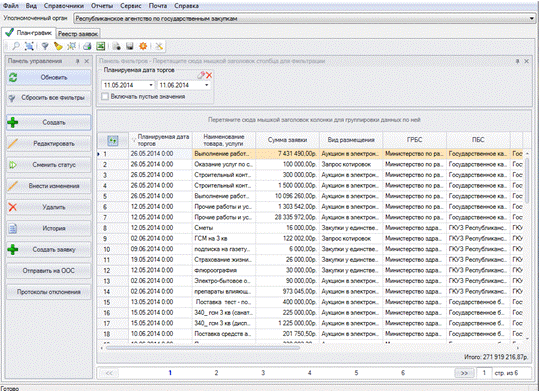Click the crossed tools icon in toolbar
The width and height of the screenshot is (539, 391).
(x=159, y=46)
